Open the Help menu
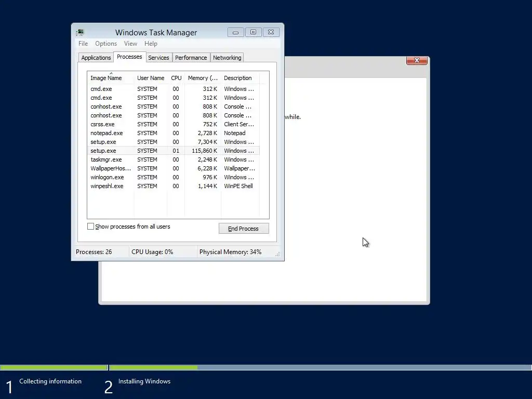 click(151, 44)
